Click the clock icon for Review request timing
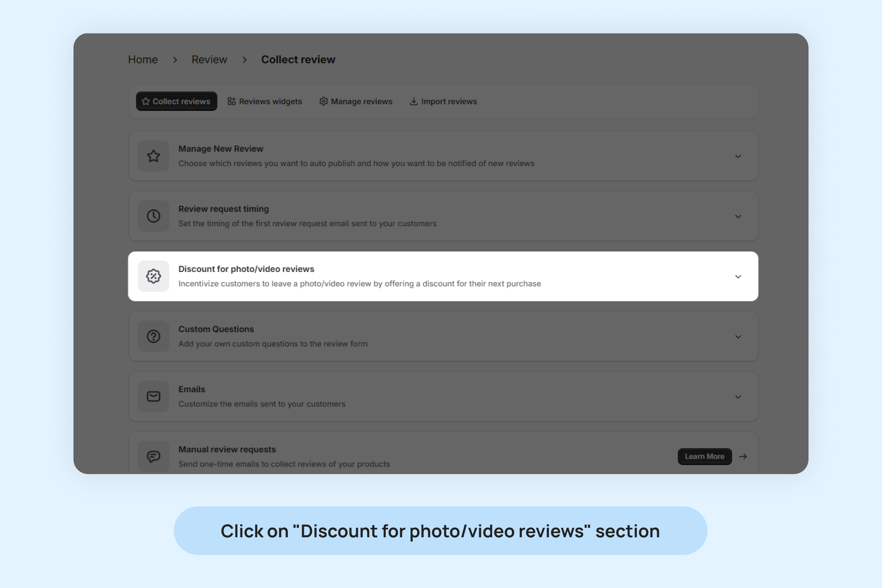This screenshot has width=882, height=588. point(153,216)
